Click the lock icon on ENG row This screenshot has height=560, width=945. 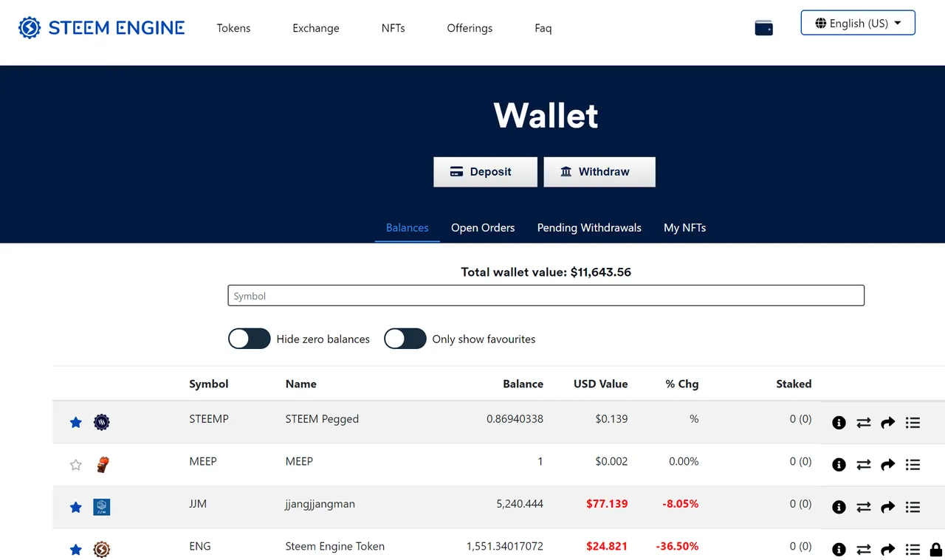(935, 550)
